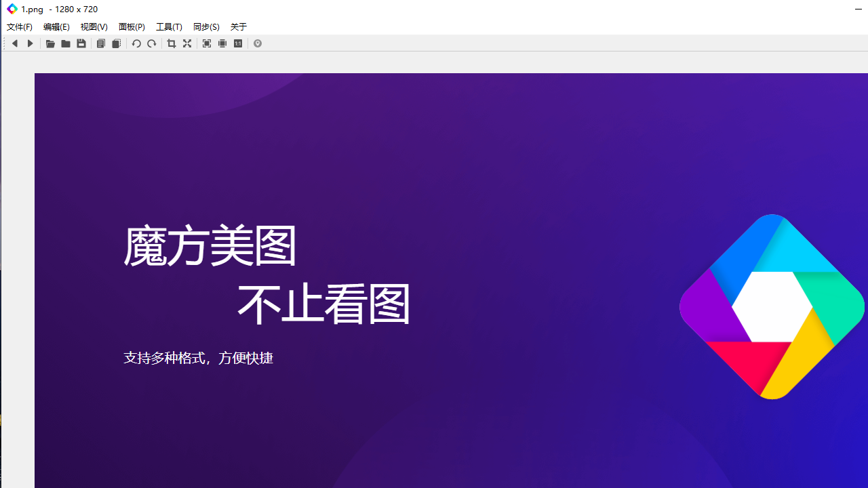Rotate the image counterclockwise
868x488 pixels.
(x=136, y=43)
